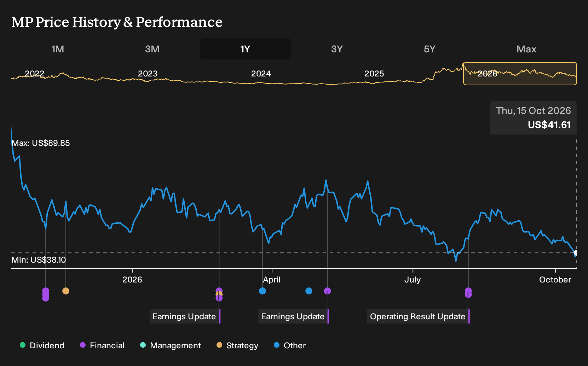Click the "Max: US$89.85" label
The width and height of the screenshot is (588, 366).
pos(41,143)
